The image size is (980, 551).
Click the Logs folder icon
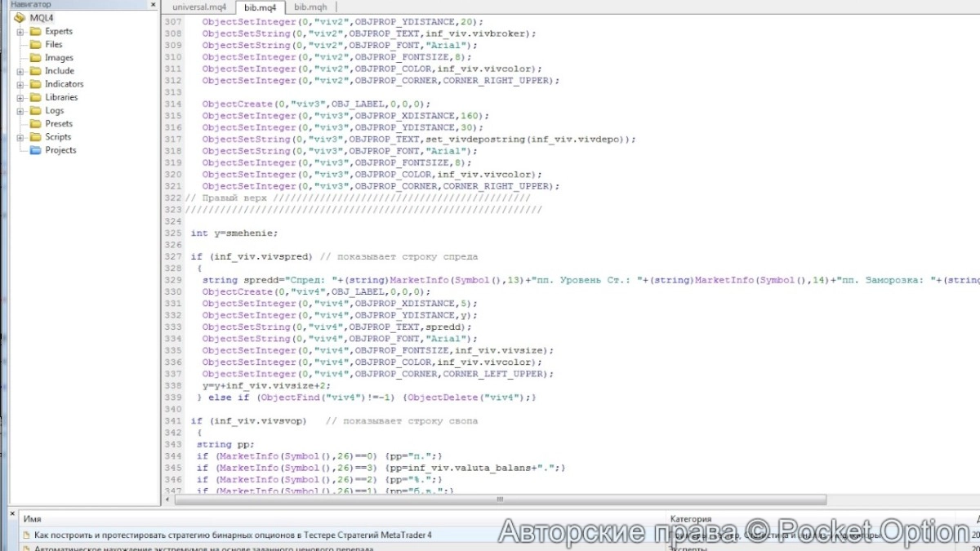point(35,110)
